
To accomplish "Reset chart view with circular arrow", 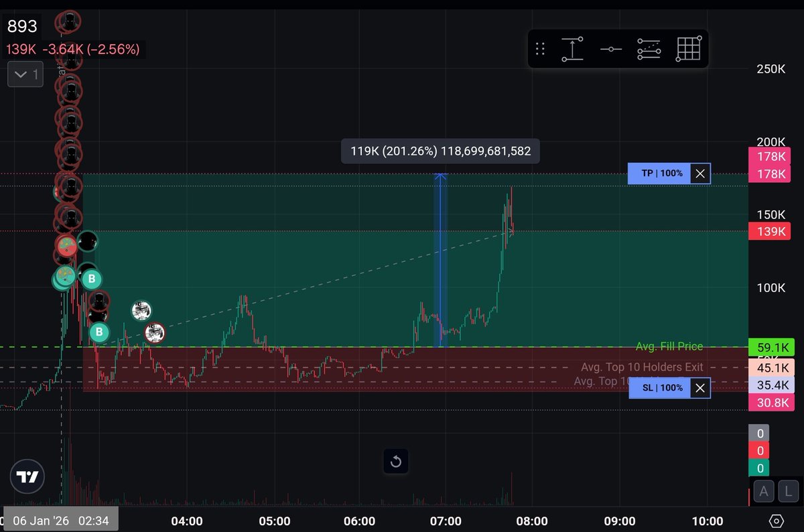I will (395, 462).
